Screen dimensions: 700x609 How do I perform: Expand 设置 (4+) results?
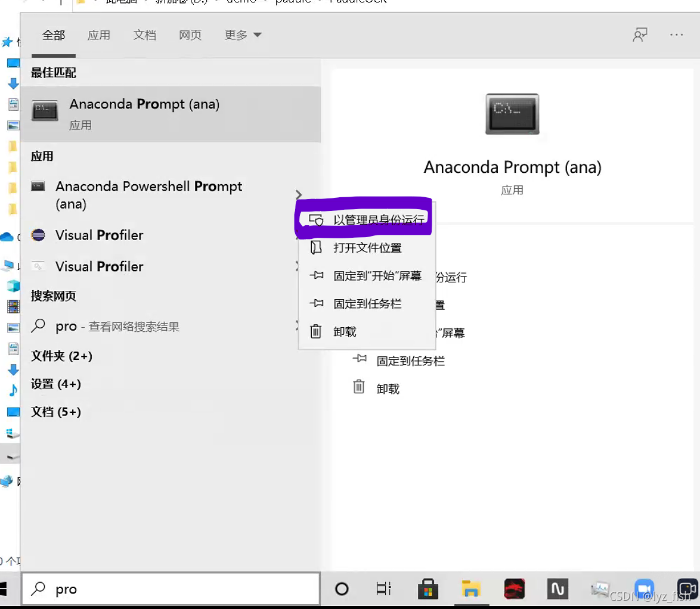point(56,384)
